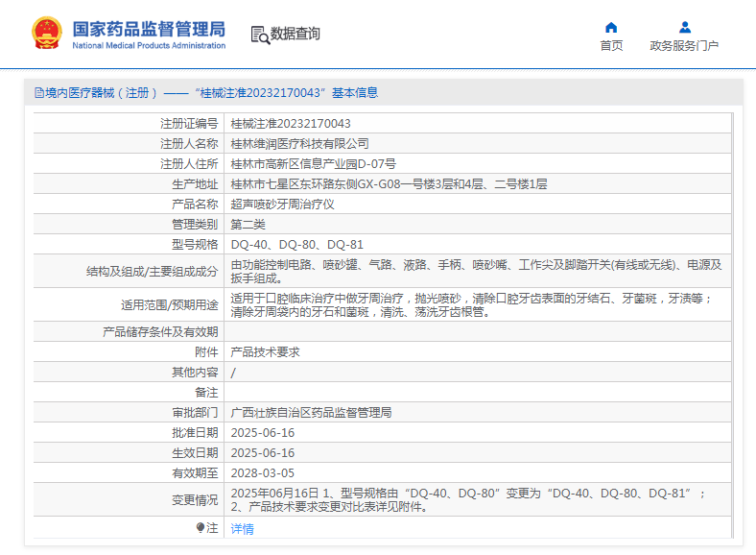This screenshot has width=756, height=555.
Task: Click the 数据查询 magnifier document icon
Action: point(260,35)
